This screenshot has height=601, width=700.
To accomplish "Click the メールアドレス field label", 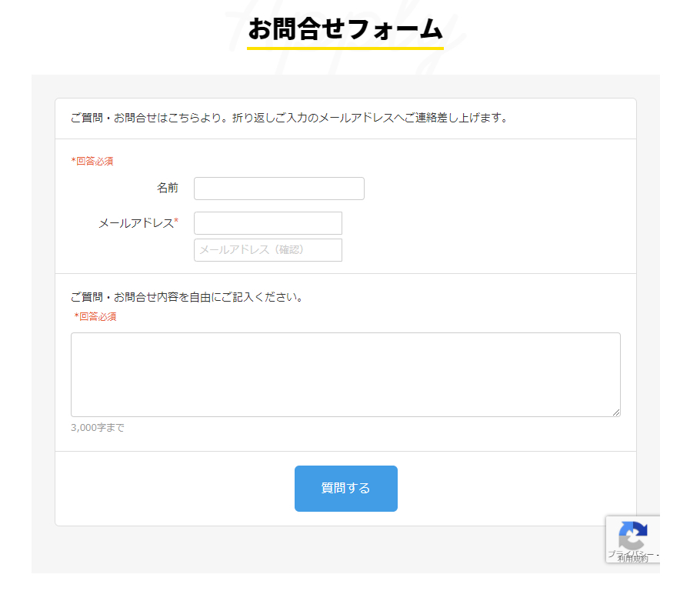I will (x=135, y=223).
